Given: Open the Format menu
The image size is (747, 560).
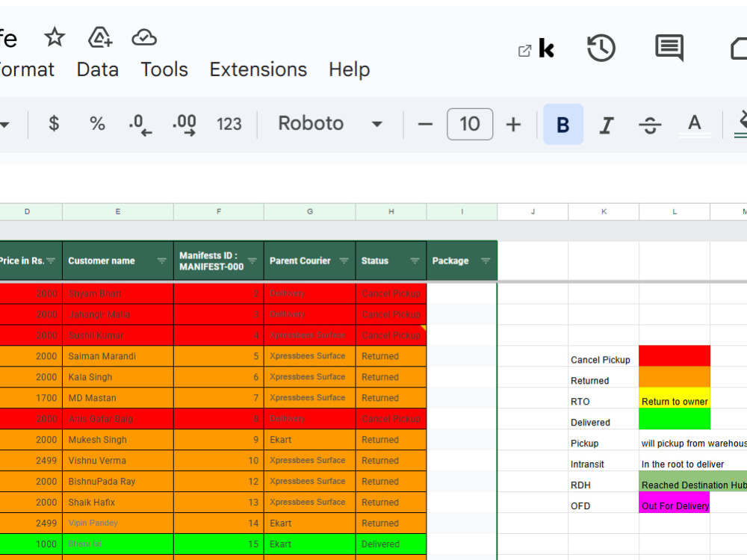Looking at the screenshot, I should coord(27,69).
